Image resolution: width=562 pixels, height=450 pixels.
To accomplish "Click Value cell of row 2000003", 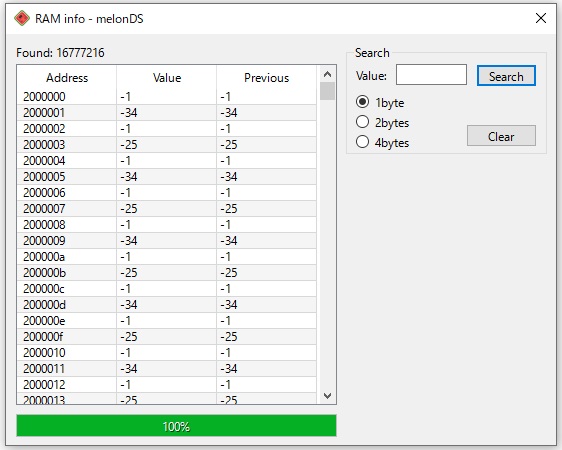I will tap(167, 145).
